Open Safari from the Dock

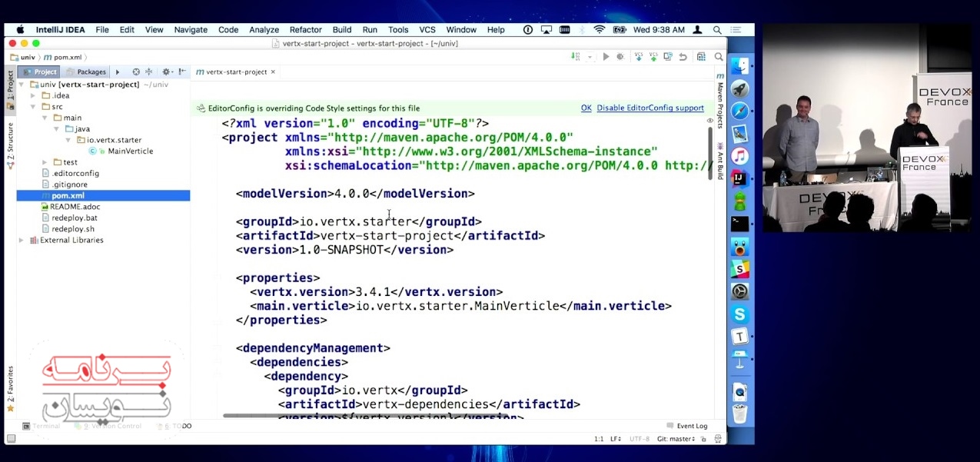739,111
